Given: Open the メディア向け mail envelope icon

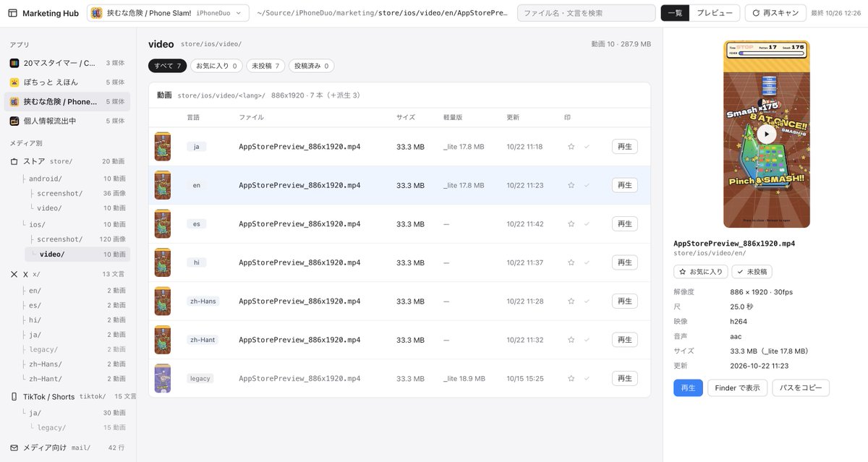Looking at the screenshot, I should [x=14, y=448].
